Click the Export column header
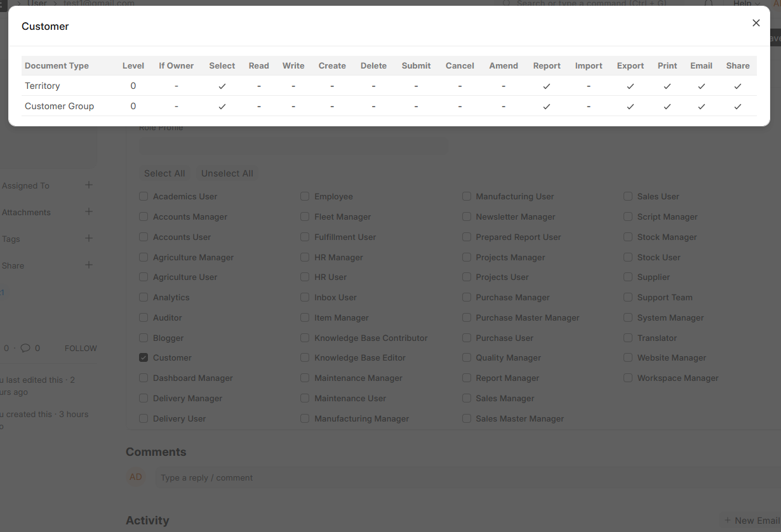The height and width of the screenshot is (532, 781). (x=631, y=65)
